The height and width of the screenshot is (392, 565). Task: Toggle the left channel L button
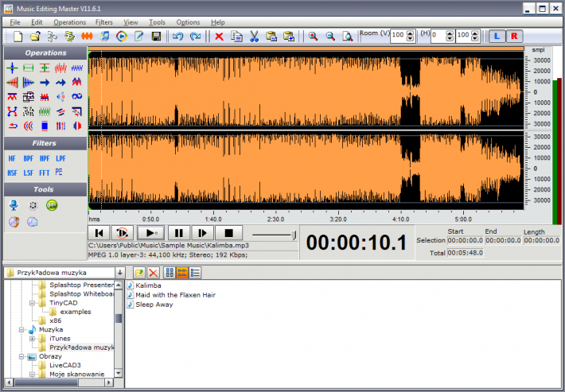coord(497,36)
